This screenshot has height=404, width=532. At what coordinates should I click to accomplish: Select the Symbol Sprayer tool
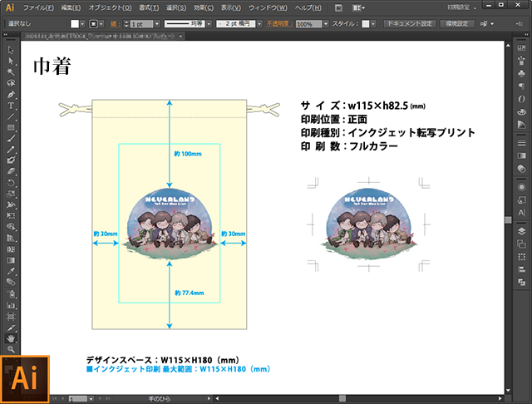pyautogui.click(x=11, y=294)
